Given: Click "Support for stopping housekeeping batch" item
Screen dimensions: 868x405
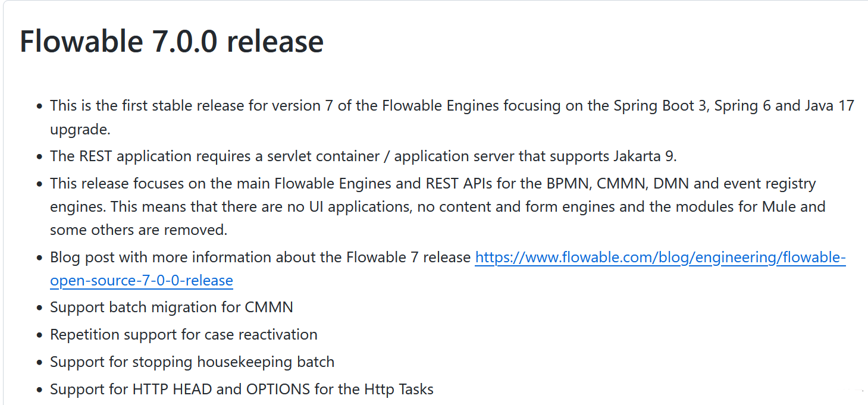Looking at the screenshot, I should point(192,362).
